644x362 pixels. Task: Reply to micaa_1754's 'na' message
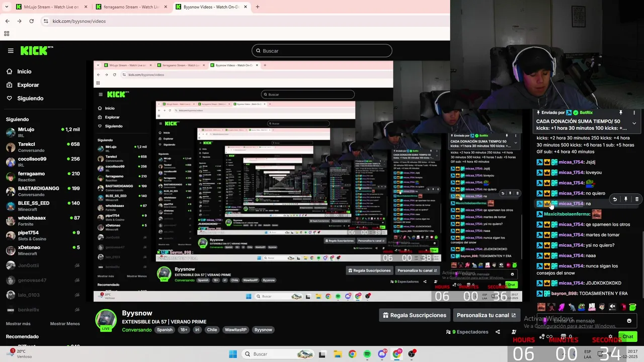click(614, 200)
